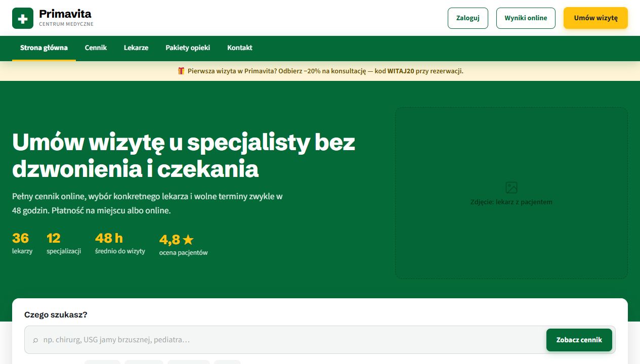Open the Strona główna tab
640x364 pixels.
pyautogui.click(x=44, y=48)
